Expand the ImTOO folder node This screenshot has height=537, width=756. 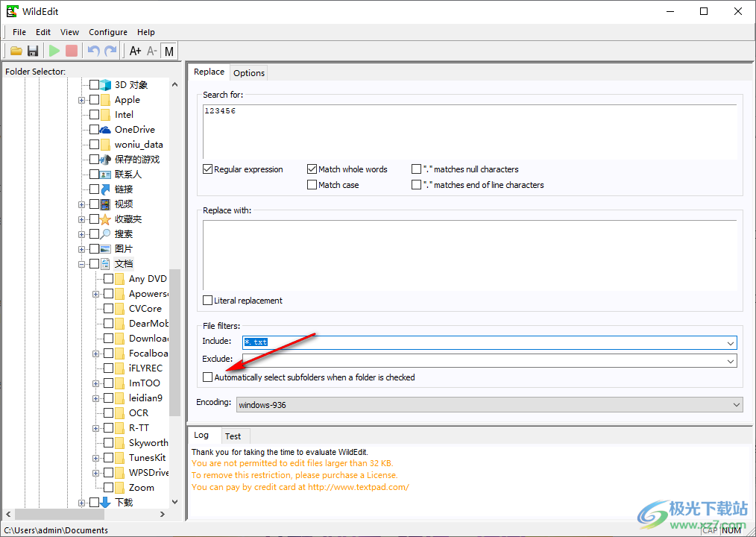pyautogui.click(x=96, y=384)
